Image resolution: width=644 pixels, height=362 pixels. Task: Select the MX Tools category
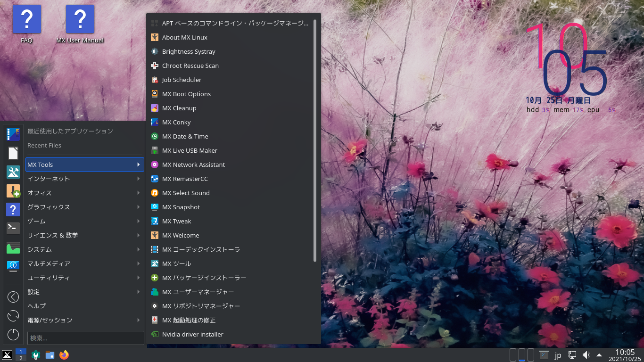(x=85, y=165)
